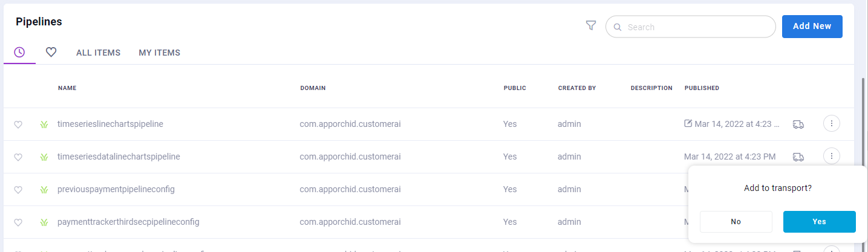Click the green pipeline icon for paymenttrackerthirdsecpipelineconfig
Viewport: 868px width, 252px height.
pyautogui.click(x=44, y=222)
